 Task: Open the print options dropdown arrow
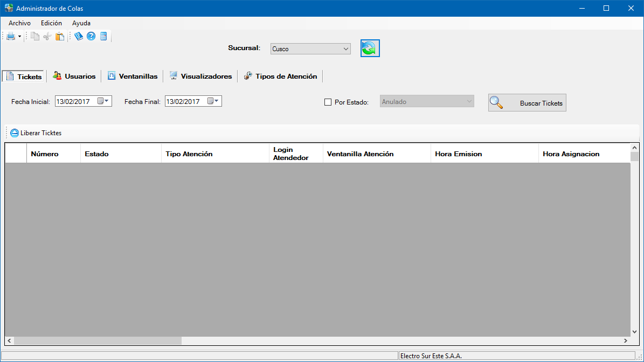pyautogui.click(x=19, y=37)
